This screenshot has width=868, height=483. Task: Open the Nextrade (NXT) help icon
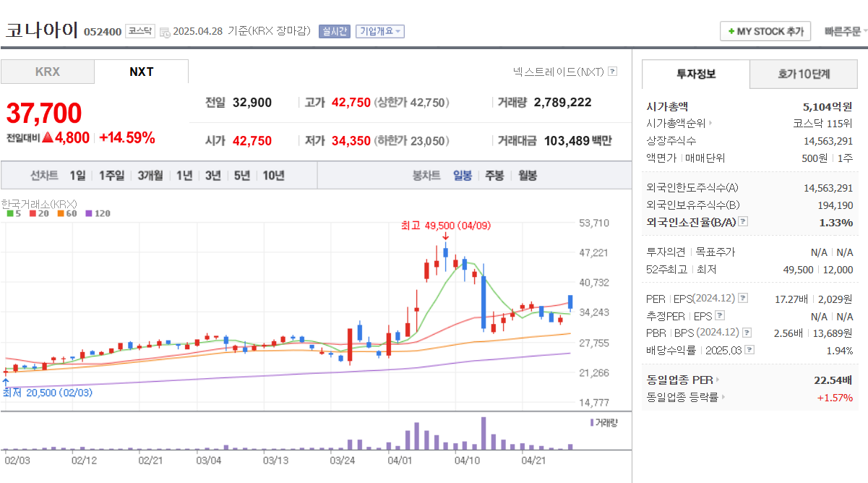click(x=613, y=72)
